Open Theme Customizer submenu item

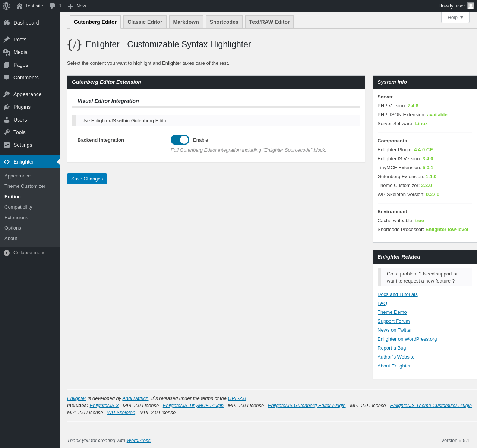[25, 186]
